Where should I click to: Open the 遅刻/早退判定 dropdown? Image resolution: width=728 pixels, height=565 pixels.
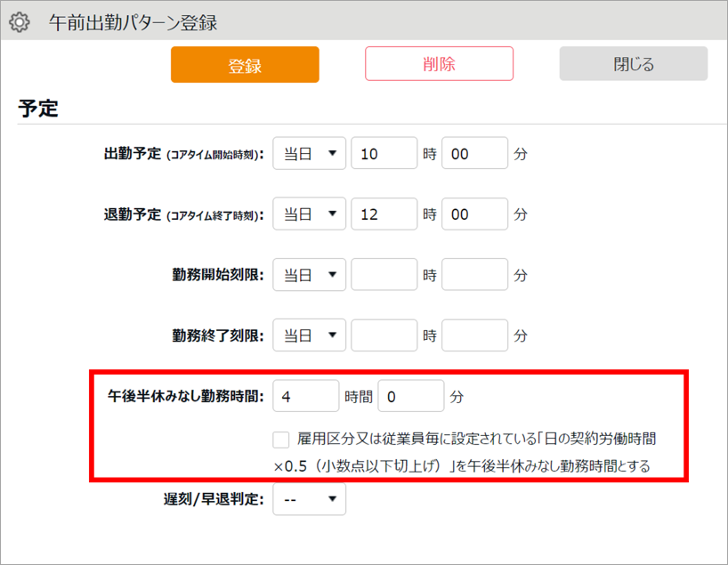(309, 499)
